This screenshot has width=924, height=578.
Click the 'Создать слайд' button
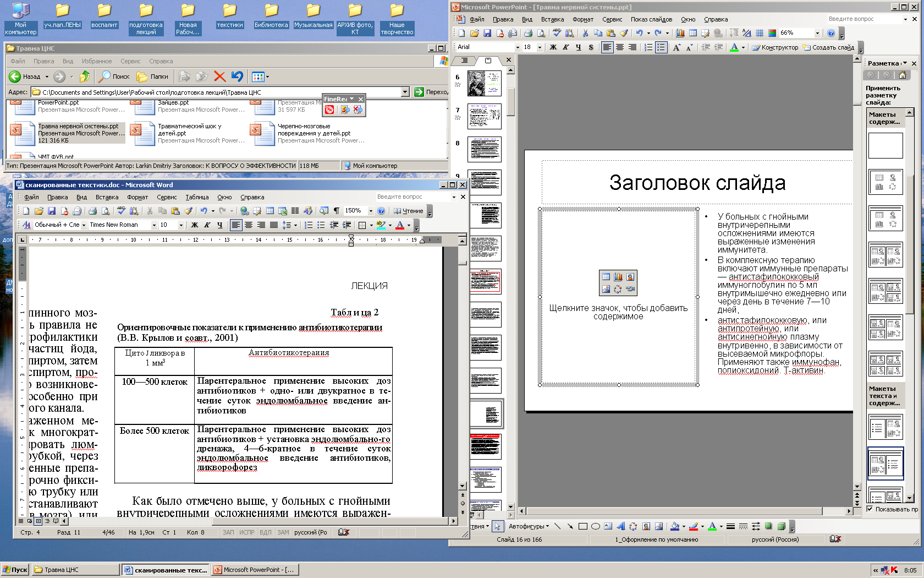pyautogui.click(x=828, y=47)
